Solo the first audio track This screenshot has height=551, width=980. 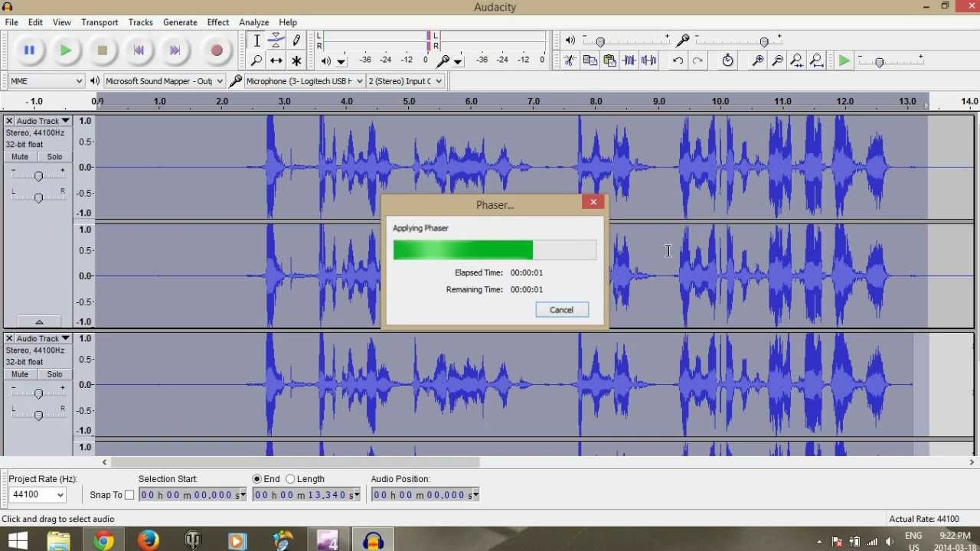pyautogui.click(x=54, y=157)
